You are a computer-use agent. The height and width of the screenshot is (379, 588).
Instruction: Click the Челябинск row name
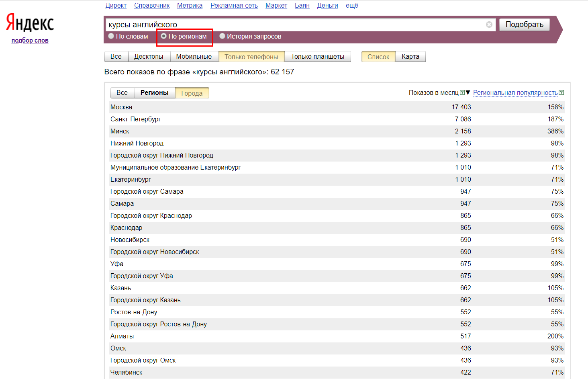click(x=127, y=372)
